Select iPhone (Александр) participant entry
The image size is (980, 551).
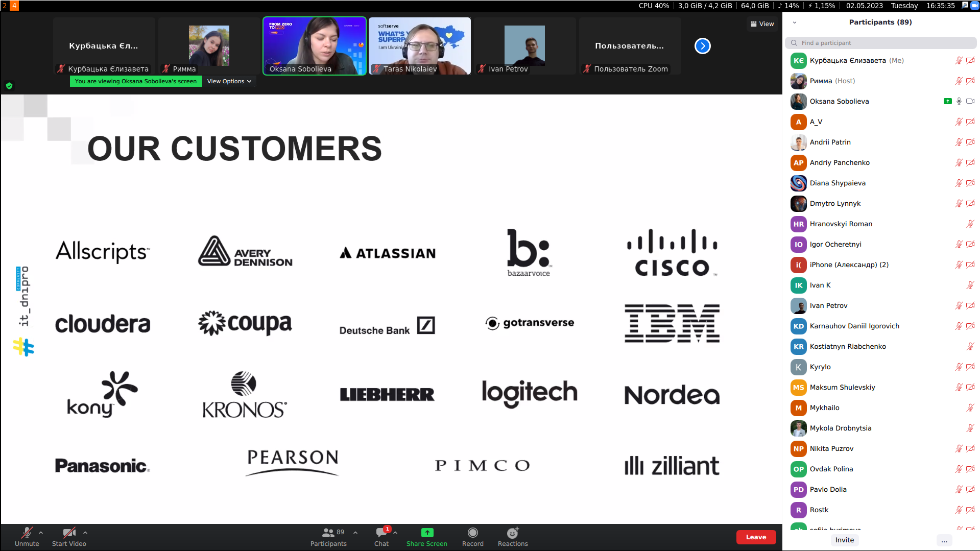tap(881, 265)
